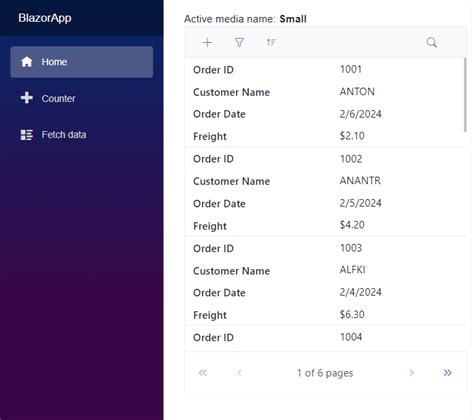
Task: Open the Home navigation item
Action: [x=82, y=62]
